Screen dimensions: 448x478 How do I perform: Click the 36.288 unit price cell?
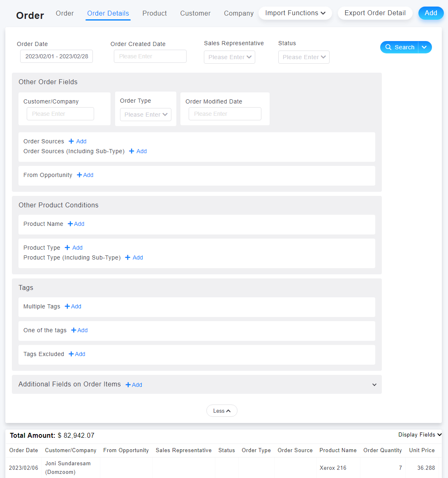tap(426, 468)
